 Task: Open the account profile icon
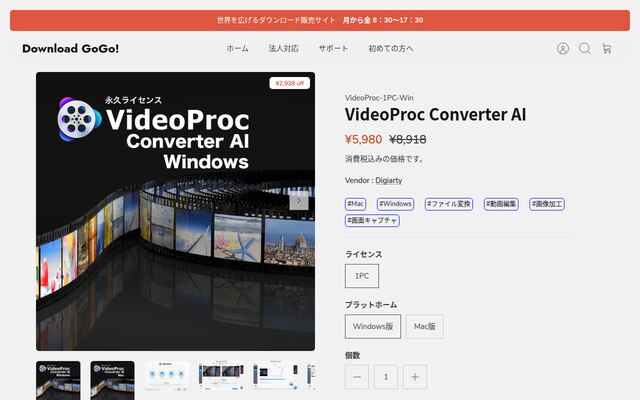pyautogui.click(x=562, y=49)
